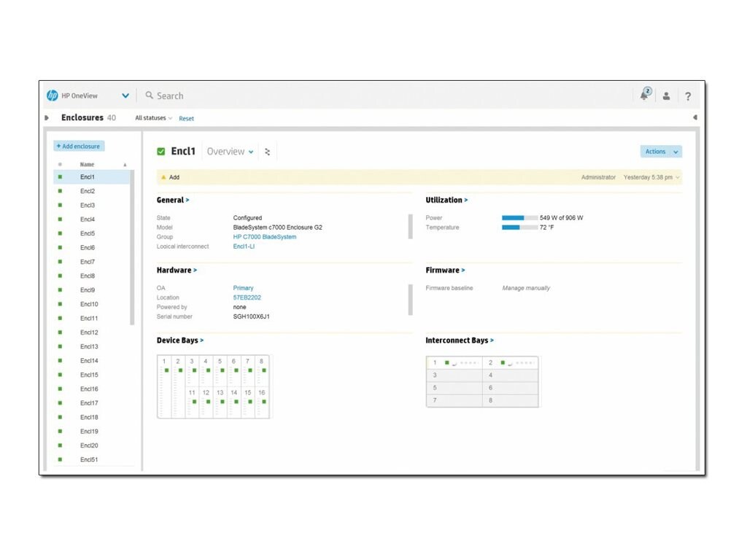Click the user account icon
This screenshot has height=560, width=747.
(x=666, y=96)
